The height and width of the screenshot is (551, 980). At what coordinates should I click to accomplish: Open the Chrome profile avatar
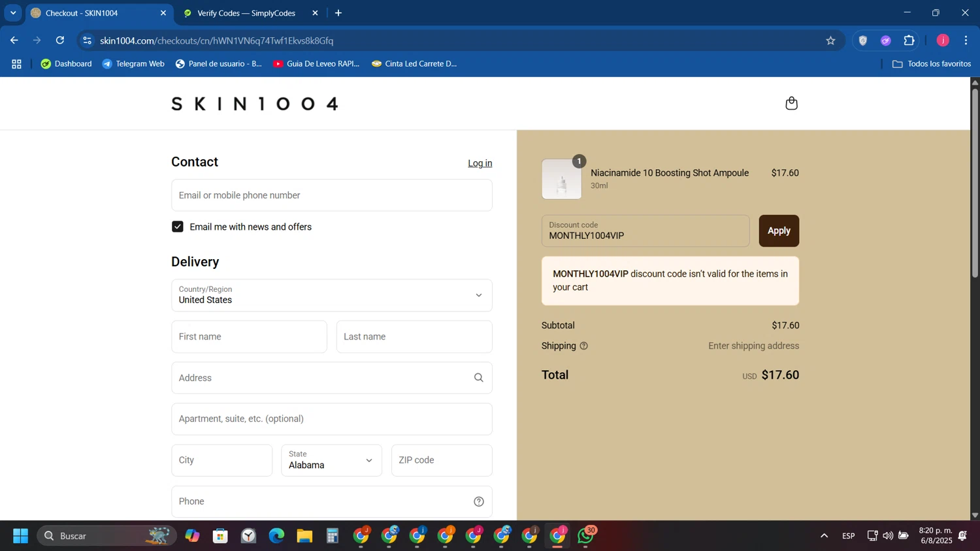(942, 40)
